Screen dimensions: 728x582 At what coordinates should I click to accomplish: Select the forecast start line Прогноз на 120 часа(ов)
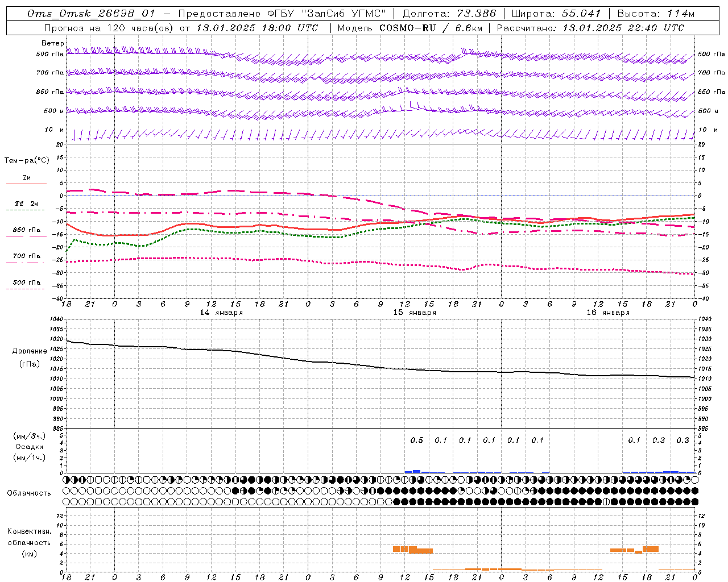pos(109,28)
